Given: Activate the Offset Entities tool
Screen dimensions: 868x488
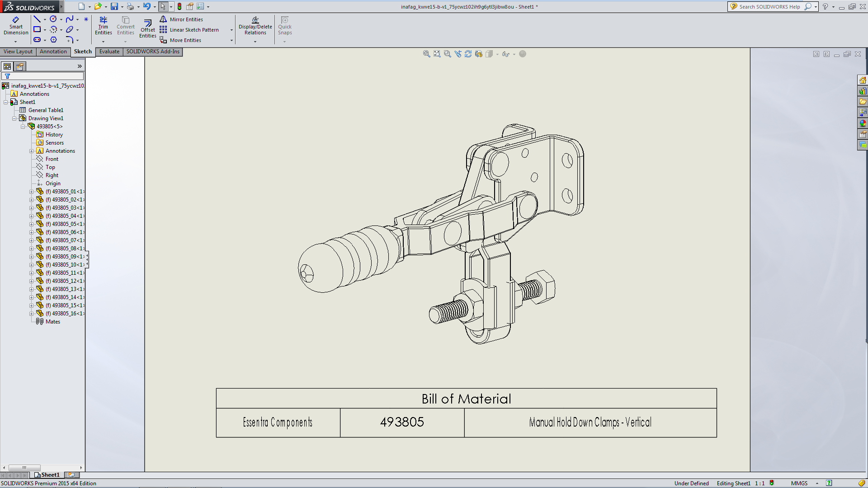Looking at the screenshot, I should point(147,28).
